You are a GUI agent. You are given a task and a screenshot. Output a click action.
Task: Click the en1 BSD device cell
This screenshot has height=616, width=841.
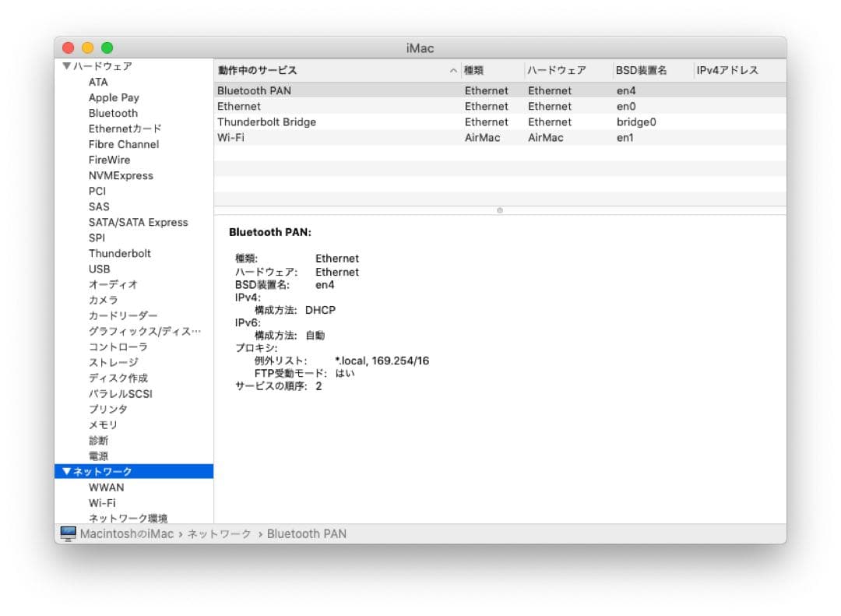pyautogui.click(x=625, y=137)
